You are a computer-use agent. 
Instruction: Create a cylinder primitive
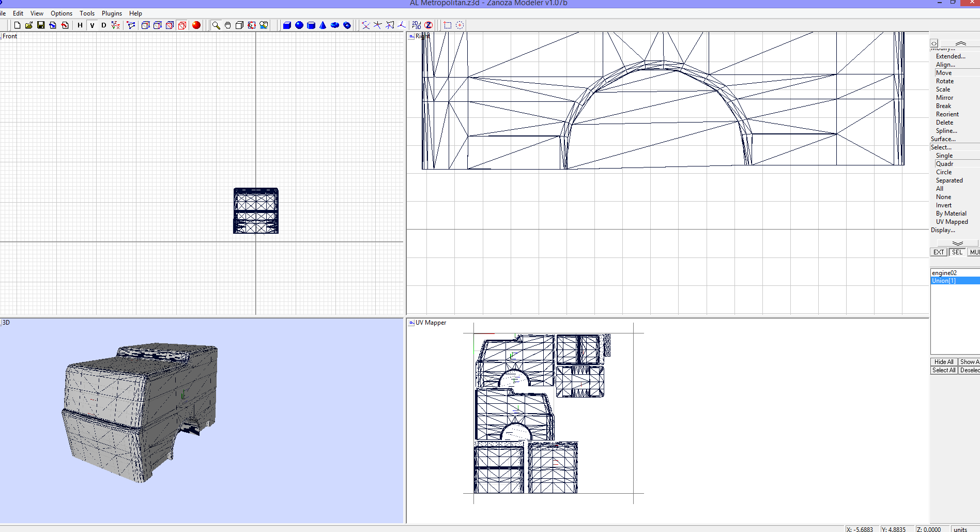click(x=311, y=25)
